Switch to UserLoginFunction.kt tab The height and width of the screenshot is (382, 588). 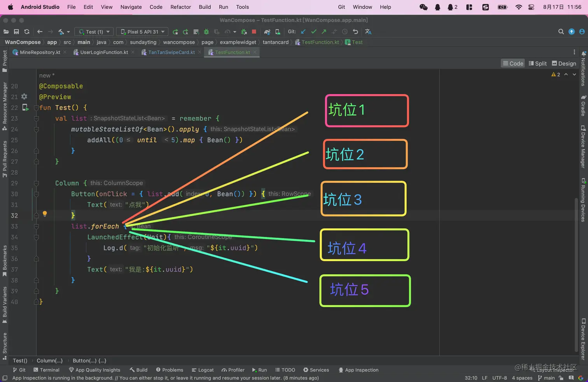104,52
